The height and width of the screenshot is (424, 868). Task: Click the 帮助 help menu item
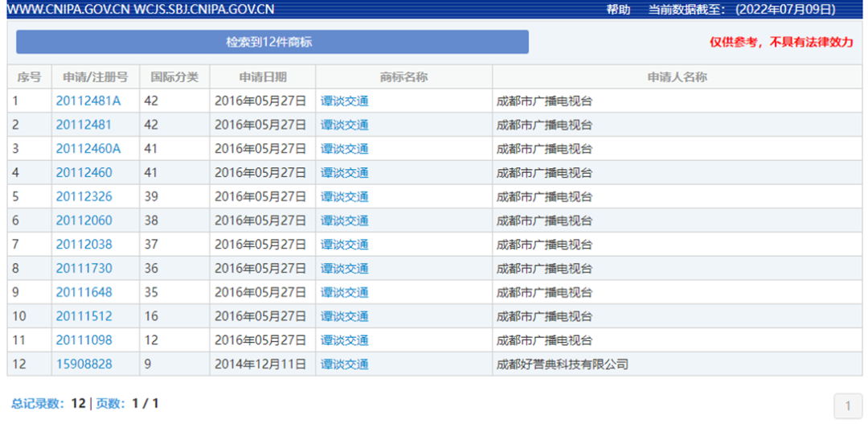point(618,10)
